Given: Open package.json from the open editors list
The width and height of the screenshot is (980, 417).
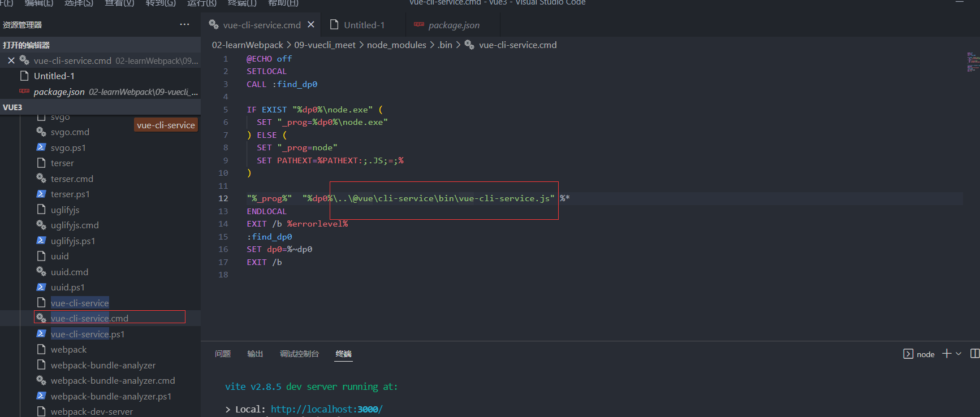Looking at the screenshot, I should click(x=100, y=92).
